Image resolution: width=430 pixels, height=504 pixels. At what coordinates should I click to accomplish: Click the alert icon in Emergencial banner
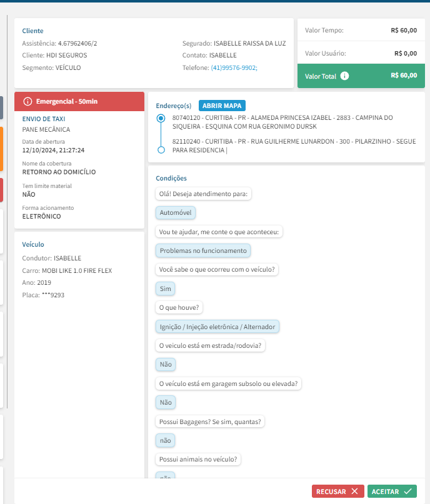27,101
